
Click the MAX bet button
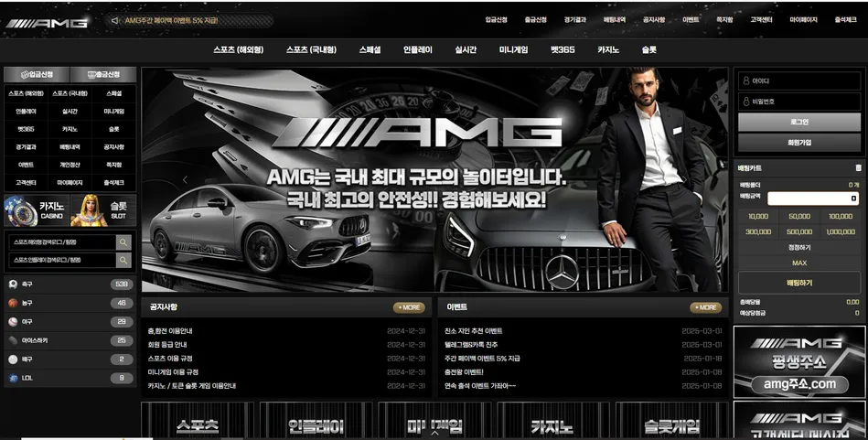(x=798, y=263)
